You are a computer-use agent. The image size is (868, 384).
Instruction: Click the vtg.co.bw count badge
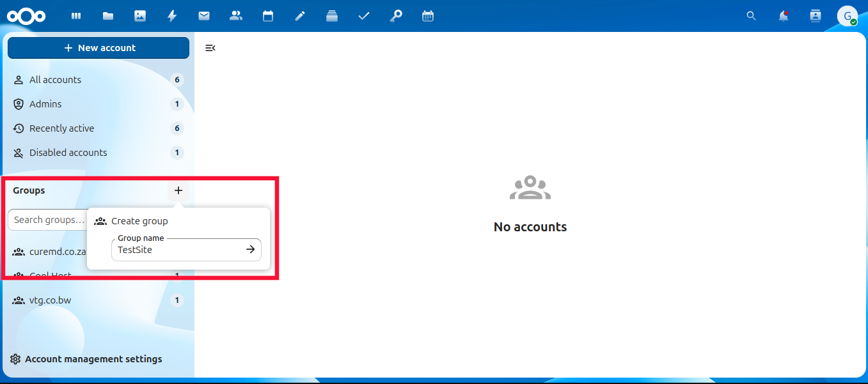click(x=177, y=300)
